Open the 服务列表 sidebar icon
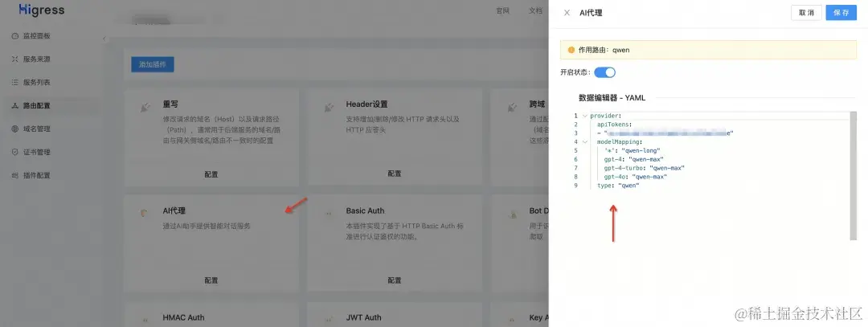 click(x=15, y=83)
